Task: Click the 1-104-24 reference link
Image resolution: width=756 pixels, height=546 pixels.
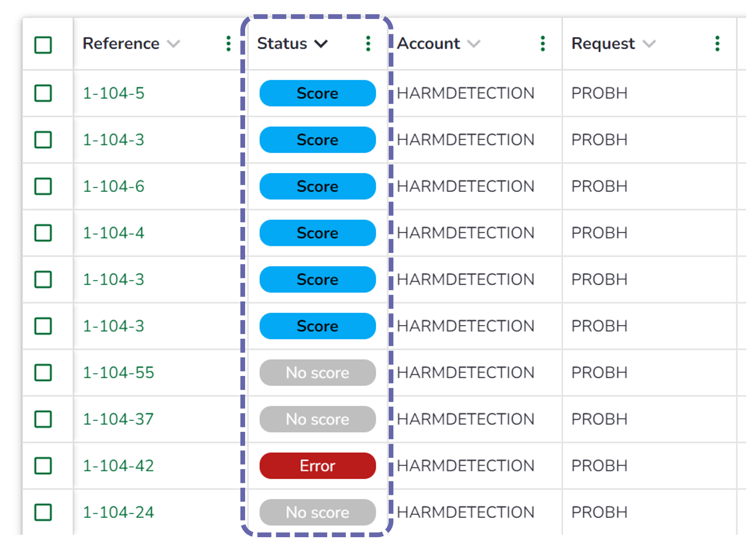Action: (118, 512)
